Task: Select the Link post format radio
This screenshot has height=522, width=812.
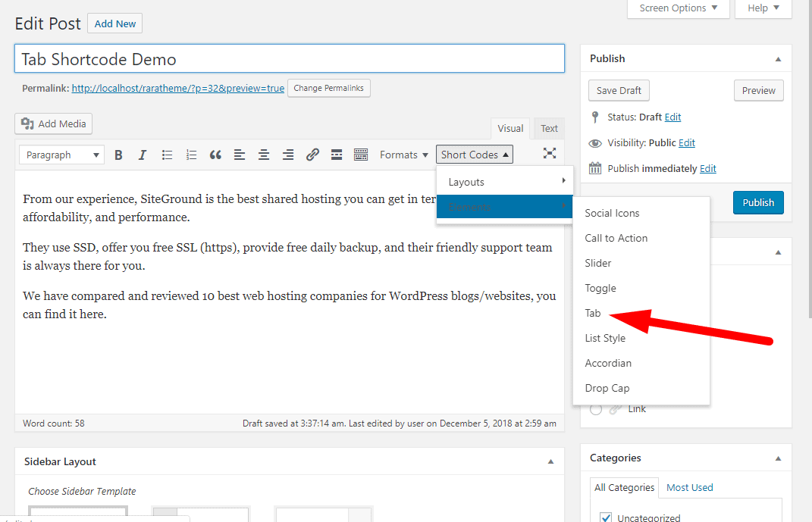Action: tap(596, 409)
